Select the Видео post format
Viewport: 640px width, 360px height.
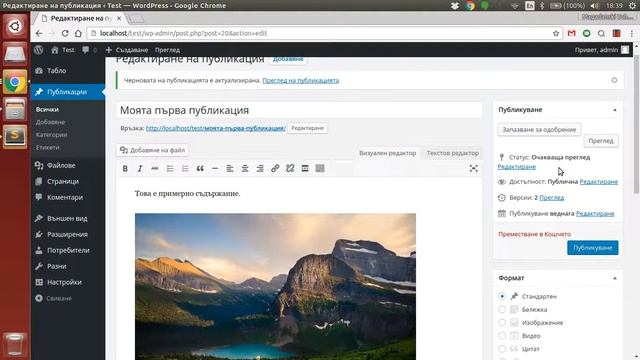[502, 336]
